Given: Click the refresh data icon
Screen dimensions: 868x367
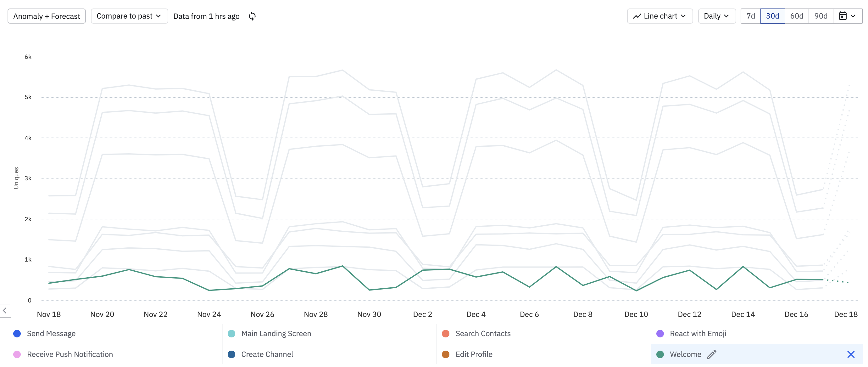Looking at the screenshot, I should pyautogui.click(x=252, y=16).
